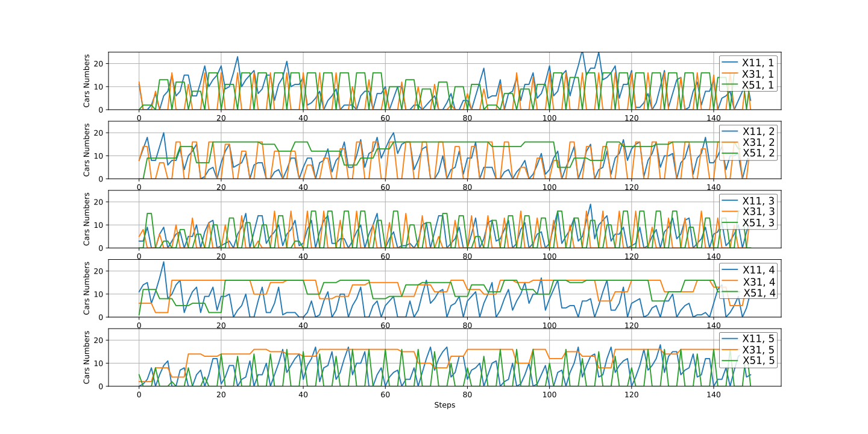Viewport: 868px width, 434px height.
Task: Select the "X11, 3" legend label
Action: [758, 200]
